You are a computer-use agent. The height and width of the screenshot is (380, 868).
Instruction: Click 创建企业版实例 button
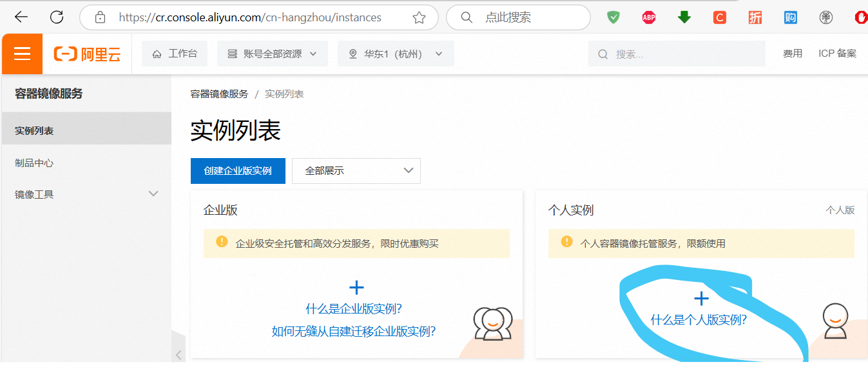[238, 171]
